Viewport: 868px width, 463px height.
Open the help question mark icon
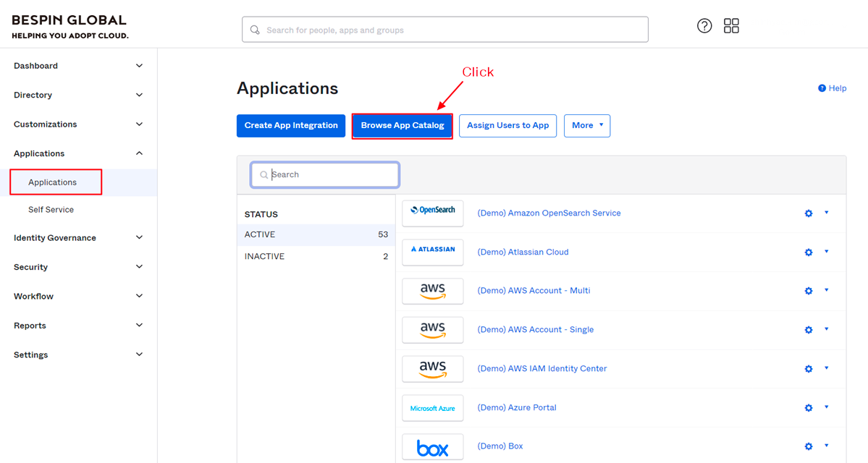pos(704,26)
